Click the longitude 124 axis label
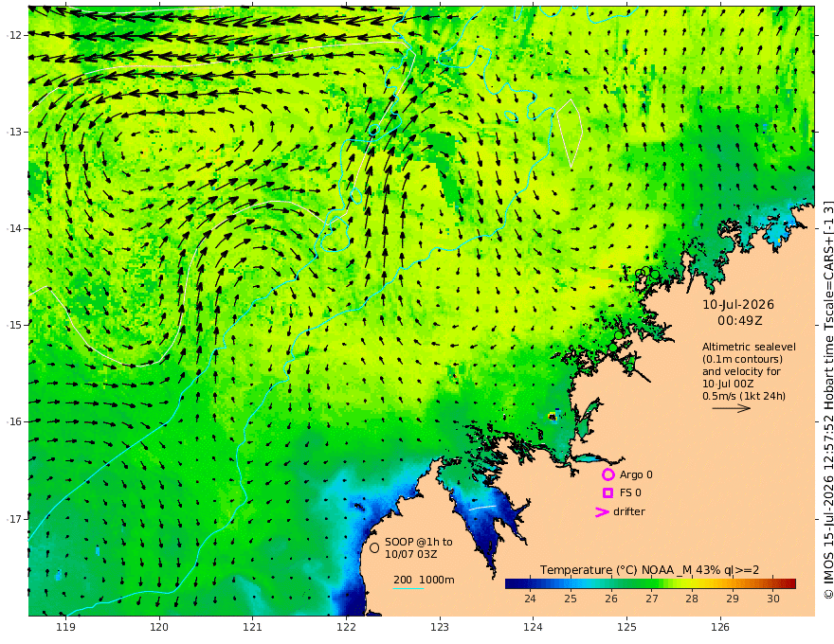834x644 pixels. [x=534, y=627]
